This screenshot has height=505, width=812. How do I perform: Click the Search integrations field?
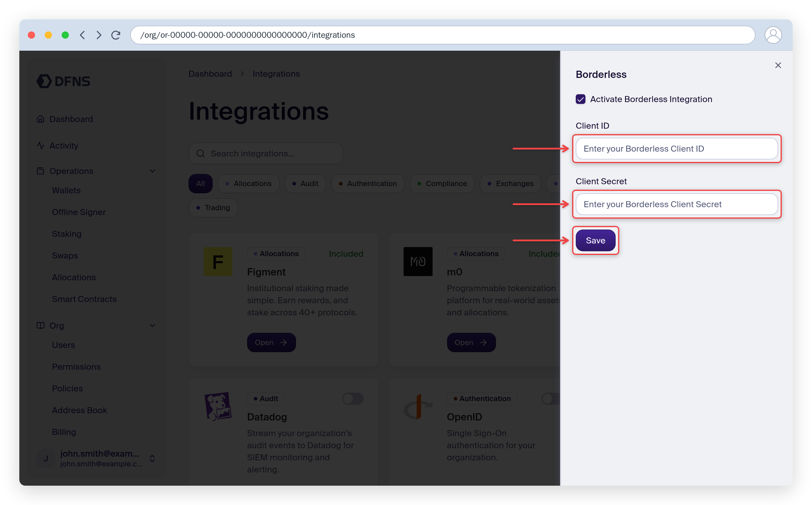pyautogui.click(x=266, y=154)
